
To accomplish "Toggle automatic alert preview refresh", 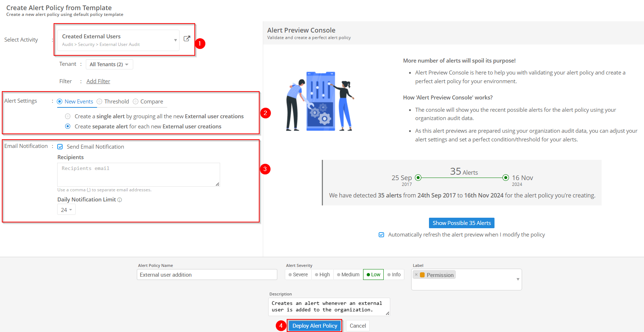I will tap(381, 235).
